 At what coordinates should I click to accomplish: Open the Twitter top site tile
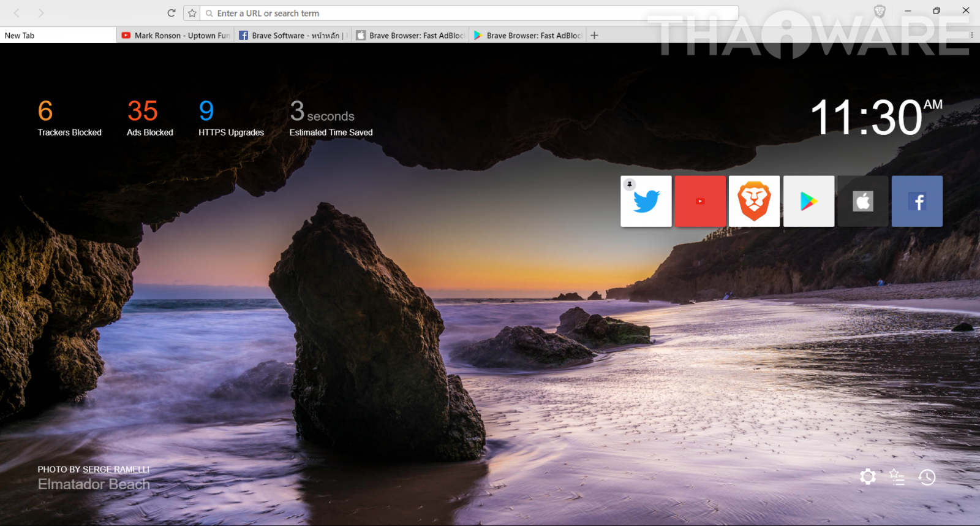click(646, 201)
